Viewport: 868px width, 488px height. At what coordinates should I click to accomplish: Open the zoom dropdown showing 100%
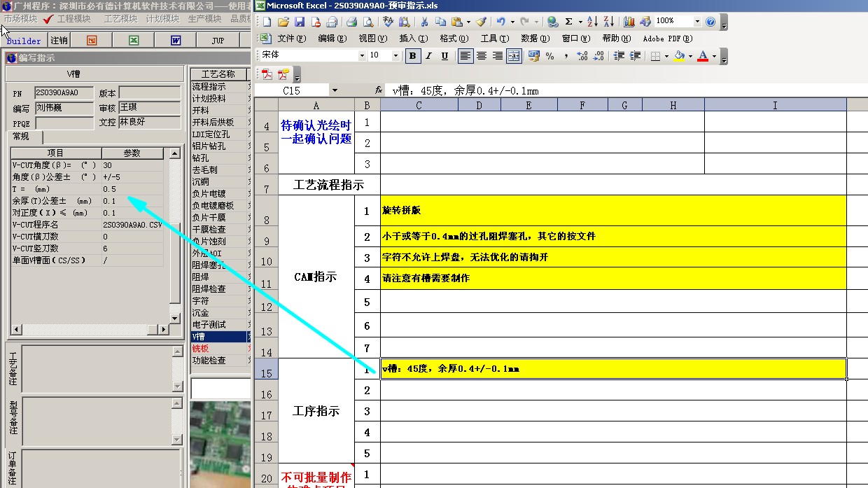(x=696, y=21)
